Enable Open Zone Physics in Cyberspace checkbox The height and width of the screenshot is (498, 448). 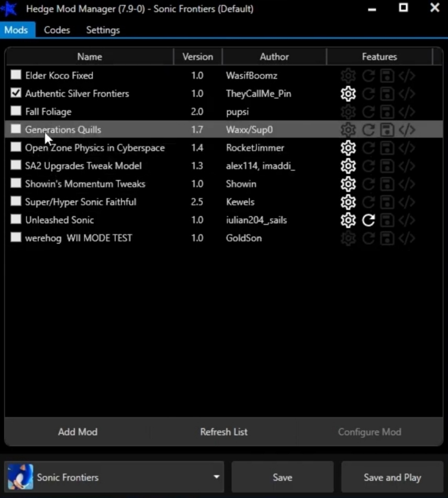16,147
